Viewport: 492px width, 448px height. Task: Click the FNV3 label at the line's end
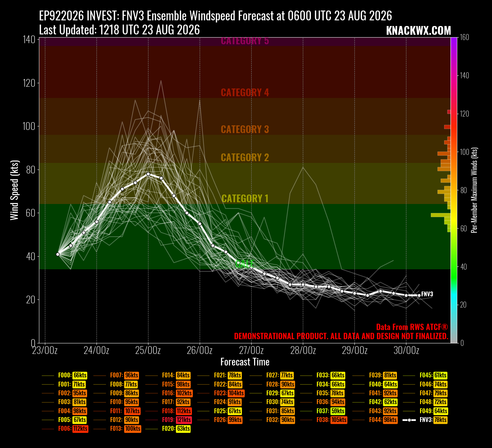[427, 294]
